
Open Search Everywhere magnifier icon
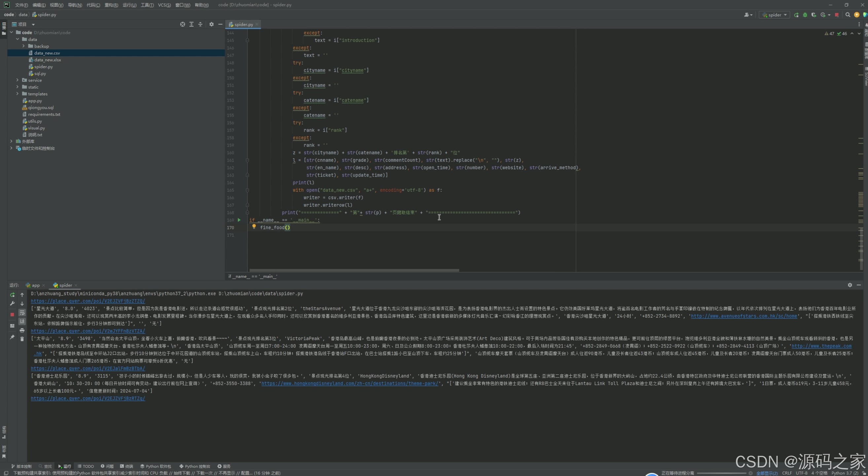point(848,15)
